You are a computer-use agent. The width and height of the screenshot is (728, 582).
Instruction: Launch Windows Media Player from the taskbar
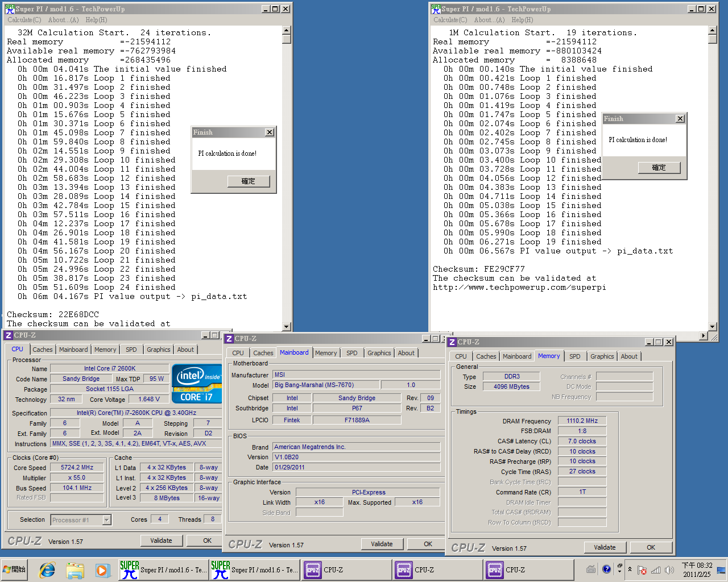(102, 569)
